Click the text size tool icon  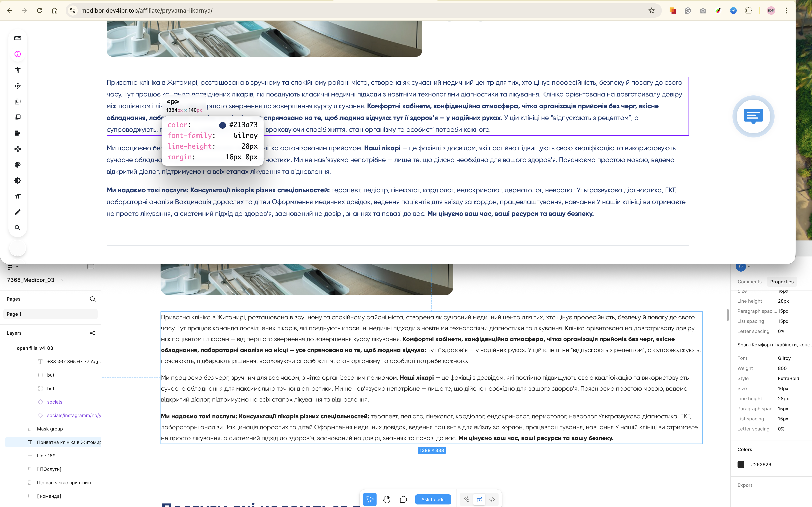point(17,196)
